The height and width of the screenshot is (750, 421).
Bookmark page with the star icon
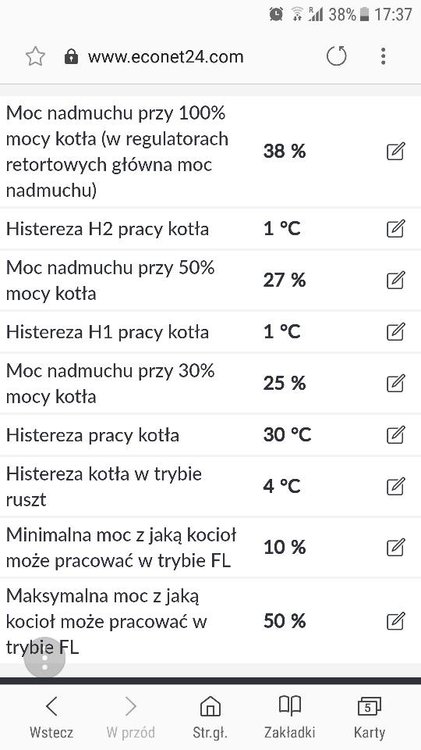coord(35,57)
